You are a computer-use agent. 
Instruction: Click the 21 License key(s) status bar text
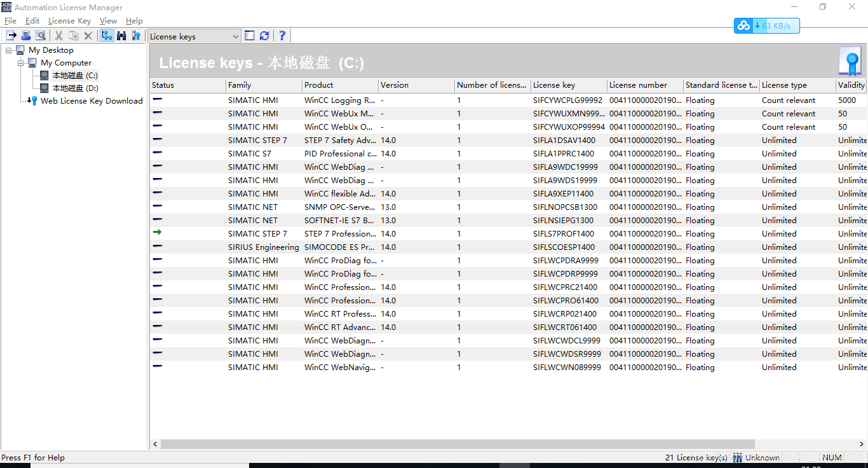696,458
